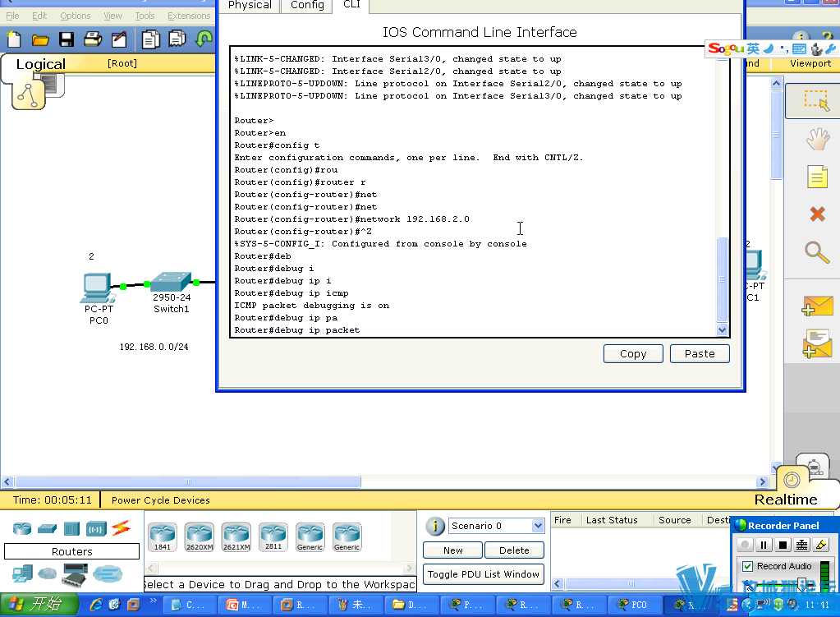840x617 pixels.
Task: Uncheck the Record Audio checkbox
Action: 747,566
